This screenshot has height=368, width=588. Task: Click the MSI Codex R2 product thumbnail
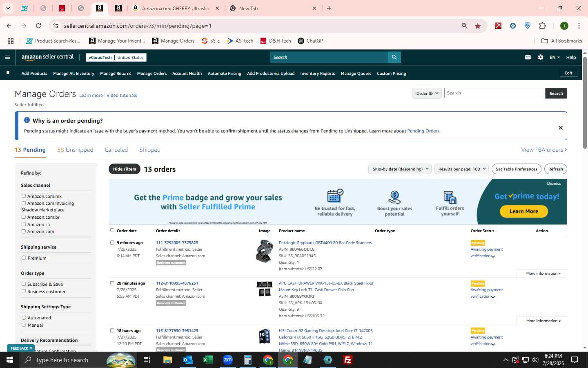tap(265, 336)
